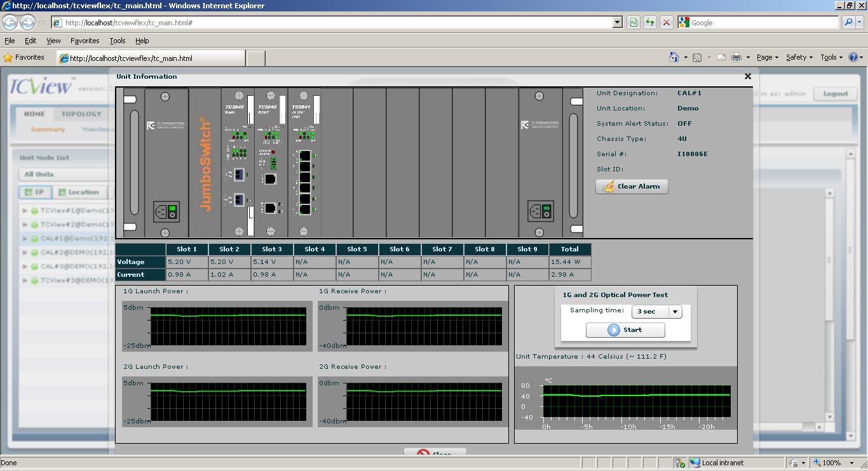The width and height of the screenshot is (868, 471).
Task: Expand the TCView#3@DEMO tree node
Action: click(25, 281)
